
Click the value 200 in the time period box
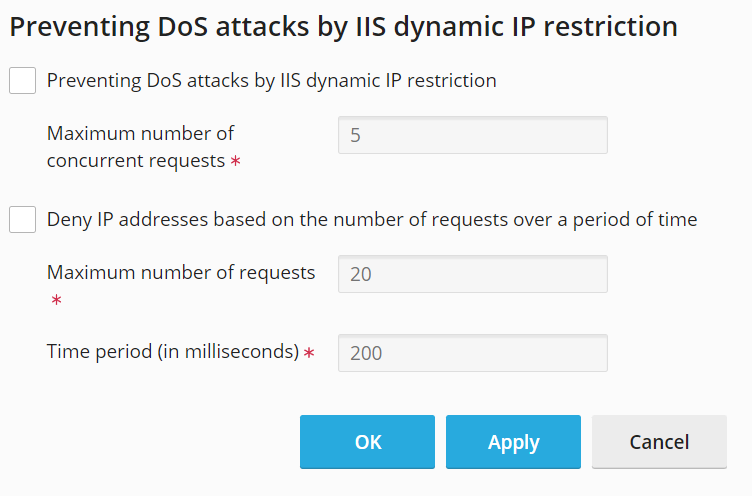(366, 353)
